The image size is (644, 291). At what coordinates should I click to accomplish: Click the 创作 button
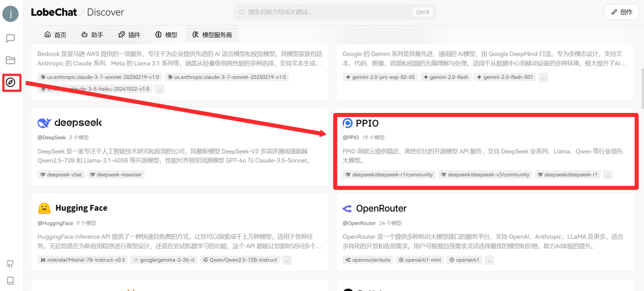[x=621, y=12]
